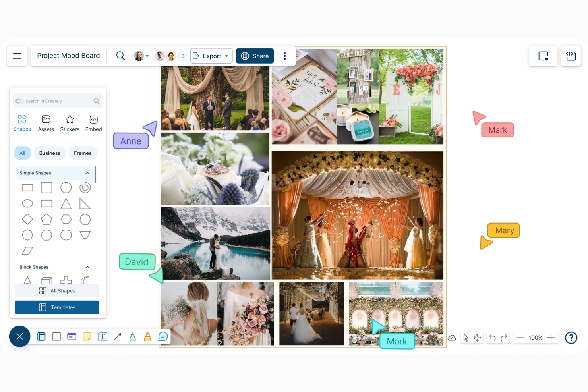Collapse the Block Shapes section
Viewport: 588px width, 392px height.
87,267
